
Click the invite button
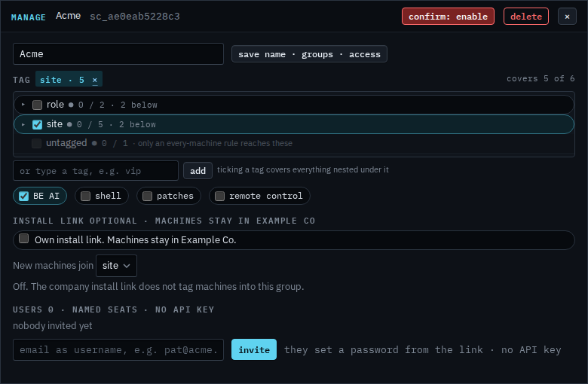click(254, 349)
